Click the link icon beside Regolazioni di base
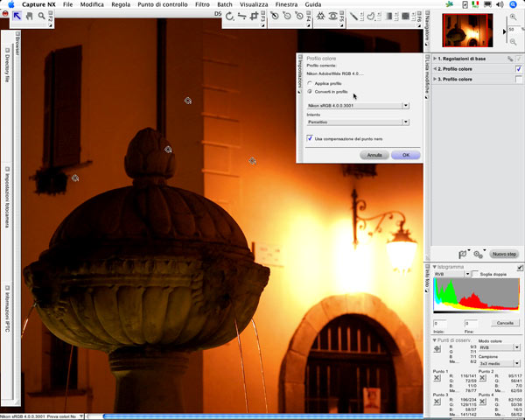The image size is (525, 420). [x=510, y=59]
